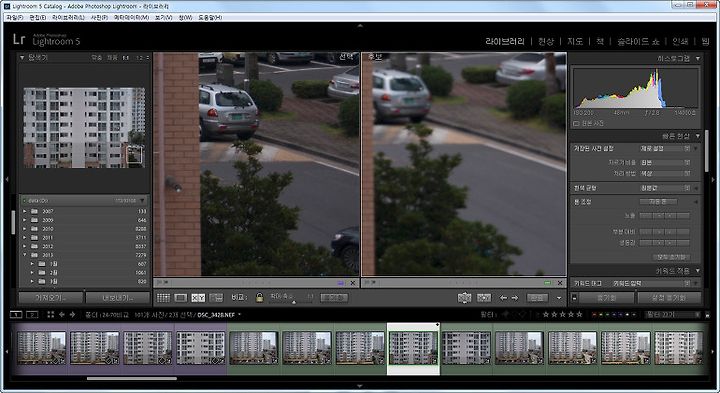The width and height of the screenshot is (720, 393).
Task: Collapse the 히스토그램 panel triangle
Action: click(x=698, y=58)
